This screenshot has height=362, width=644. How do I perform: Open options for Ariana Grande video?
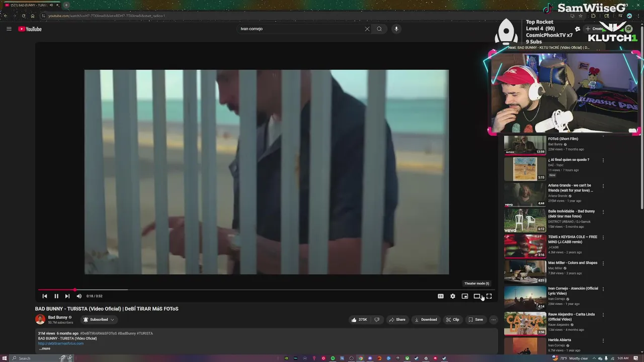(603, 186)
